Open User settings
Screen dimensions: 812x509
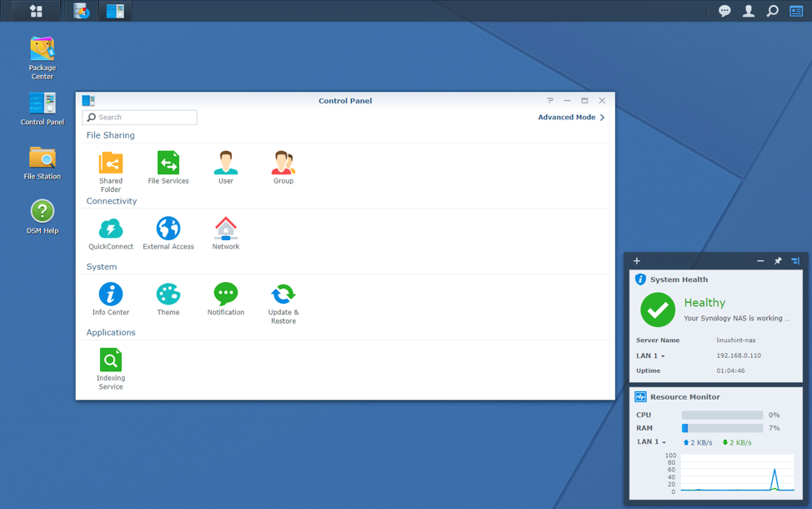click(226, 167)
